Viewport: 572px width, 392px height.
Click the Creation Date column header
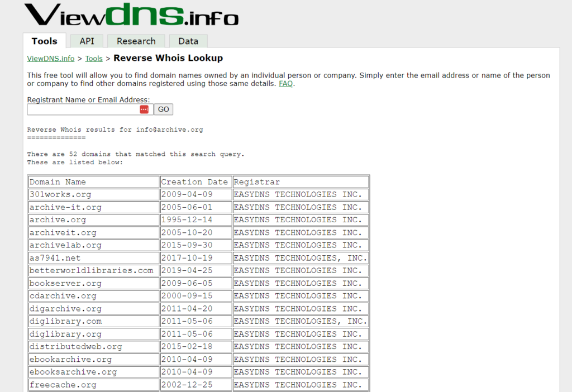(196, 182)
